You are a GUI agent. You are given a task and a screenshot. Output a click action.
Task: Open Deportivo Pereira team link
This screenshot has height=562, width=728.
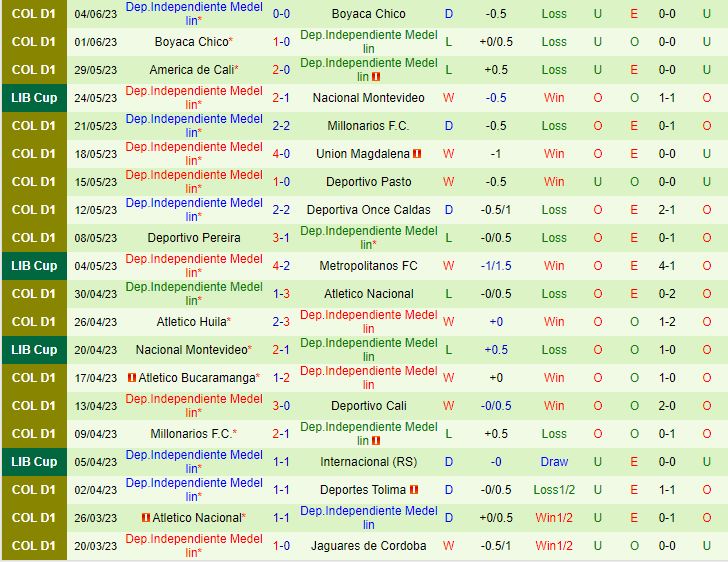[x=194, y=238]
